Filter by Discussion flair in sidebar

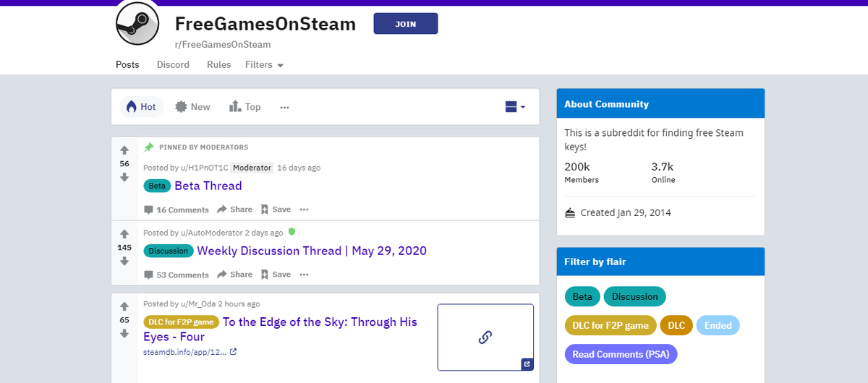pos(635,296)
